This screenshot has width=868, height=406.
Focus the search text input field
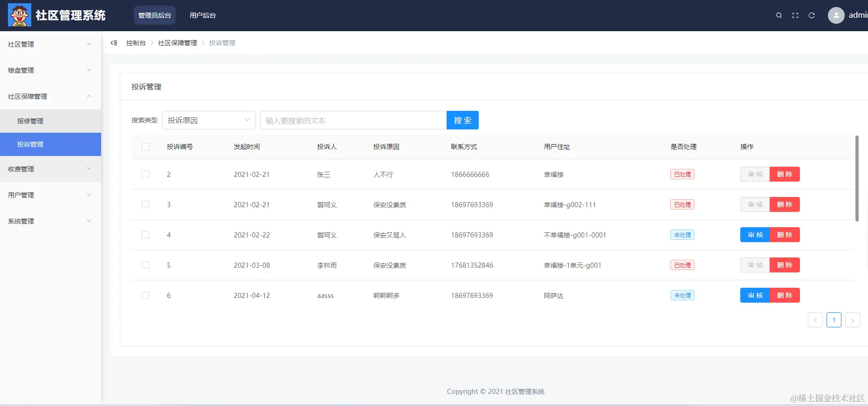pyautogui.click(x=353, y=120)
